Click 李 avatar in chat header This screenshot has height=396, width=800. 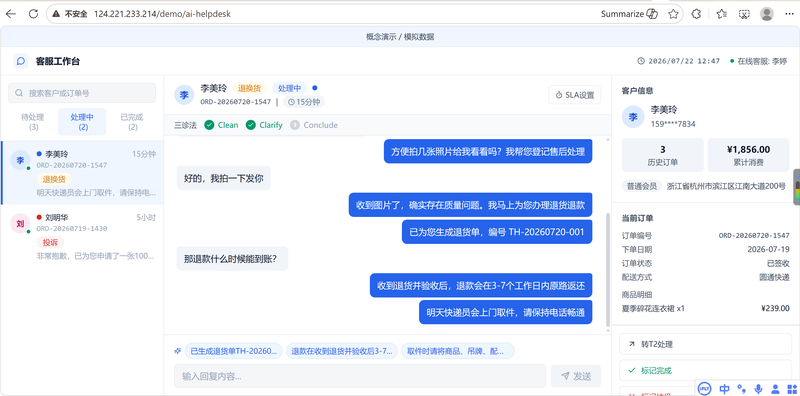[184, 95]
